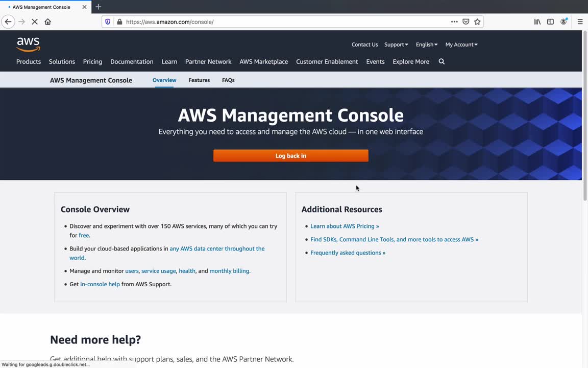588x368 pixels.
Task: Open the Pricing menu item
Action: pyautogui.click(x=92, y=62)
